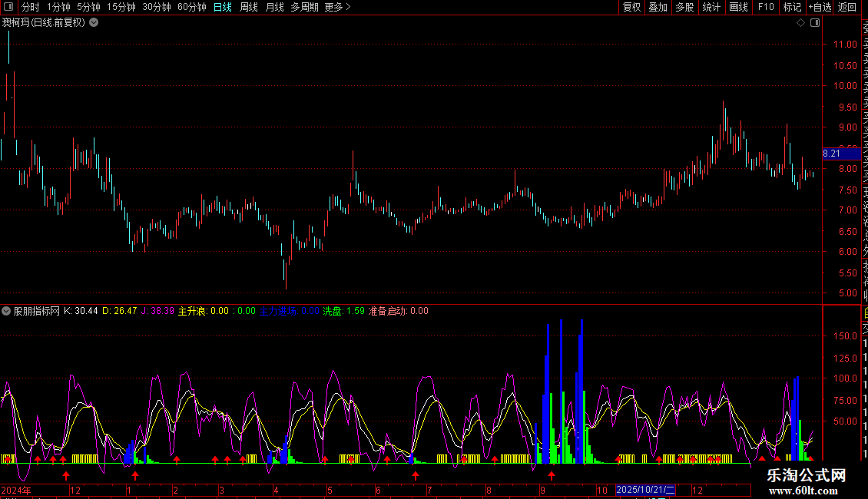Open the 画线 drawing tool
Image resolution: width=868 pixels, height=499 pixels.
pos(738,7)
